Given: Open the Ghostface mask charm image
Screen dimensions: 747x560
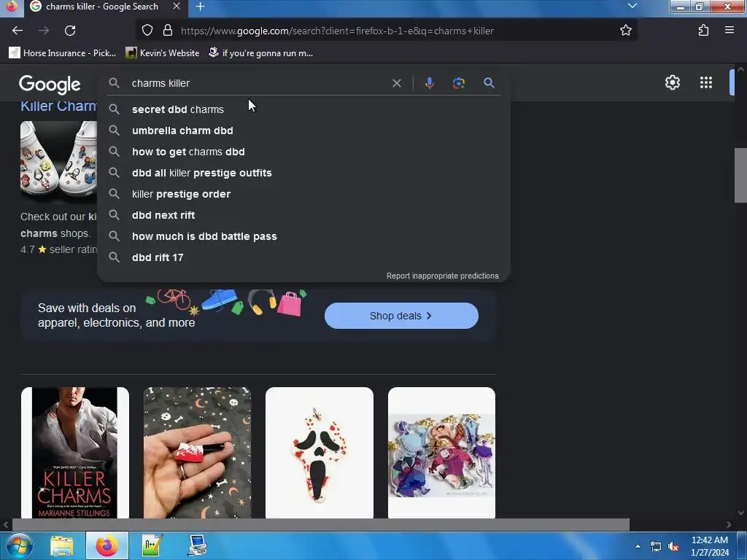Looking at the screenshot, I should pyautogui.click(x=320, y=452).
